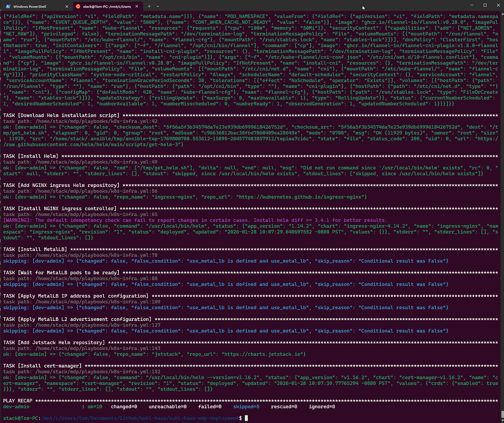The image size is (504, 423).
Task: Open a new terminal tab with plus
Action: point(149,6)
